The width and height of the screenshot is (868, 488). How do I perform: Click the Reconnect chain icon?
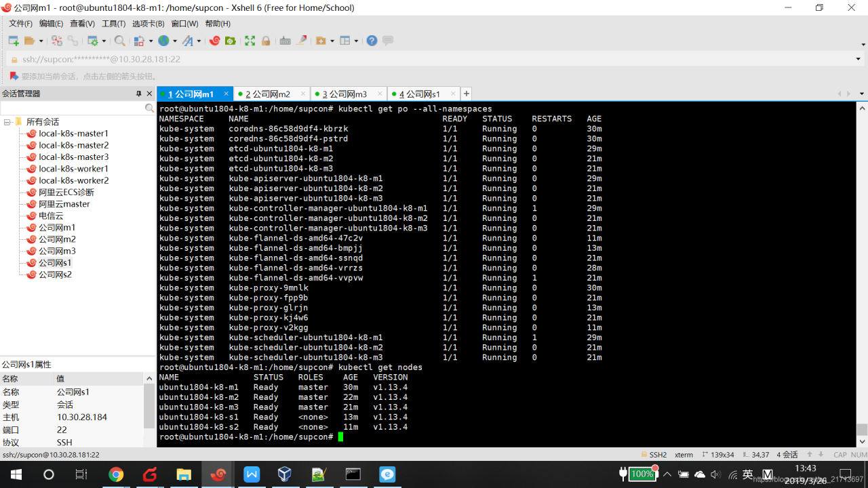[x=72, y=41]
